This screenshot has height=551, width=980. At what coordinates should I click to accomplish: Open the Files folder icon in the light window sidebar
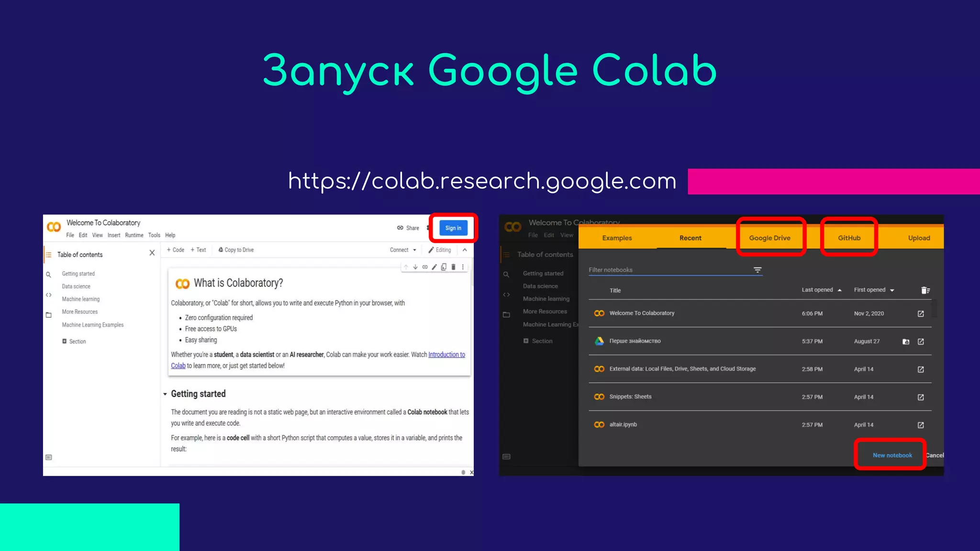click(x=48, y=315)
